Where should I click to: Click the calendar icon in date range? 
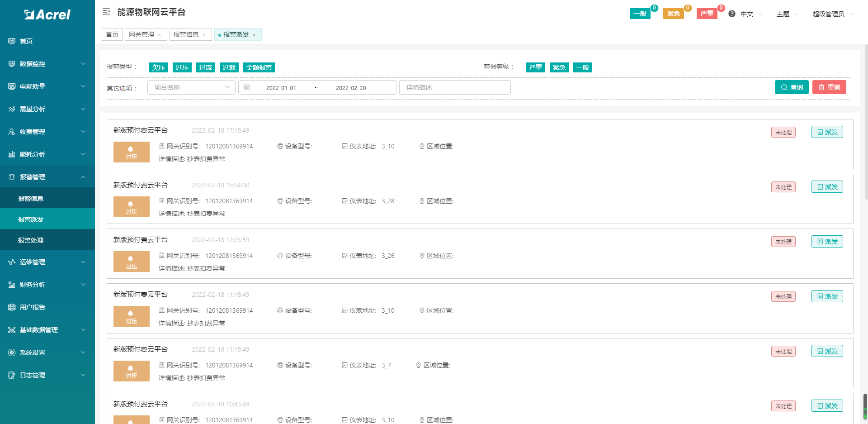(247, 87)
